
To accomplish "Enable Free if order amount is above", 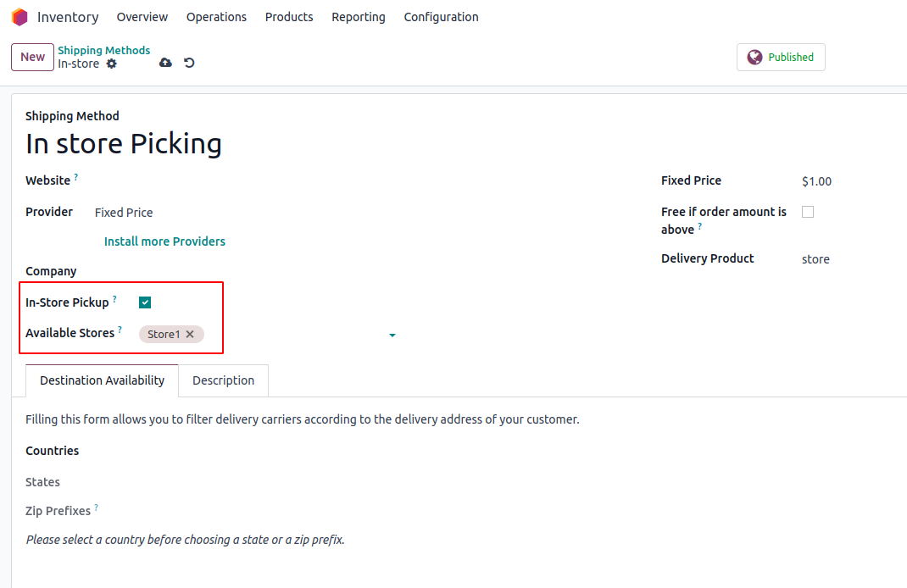I will pos(808,212).
